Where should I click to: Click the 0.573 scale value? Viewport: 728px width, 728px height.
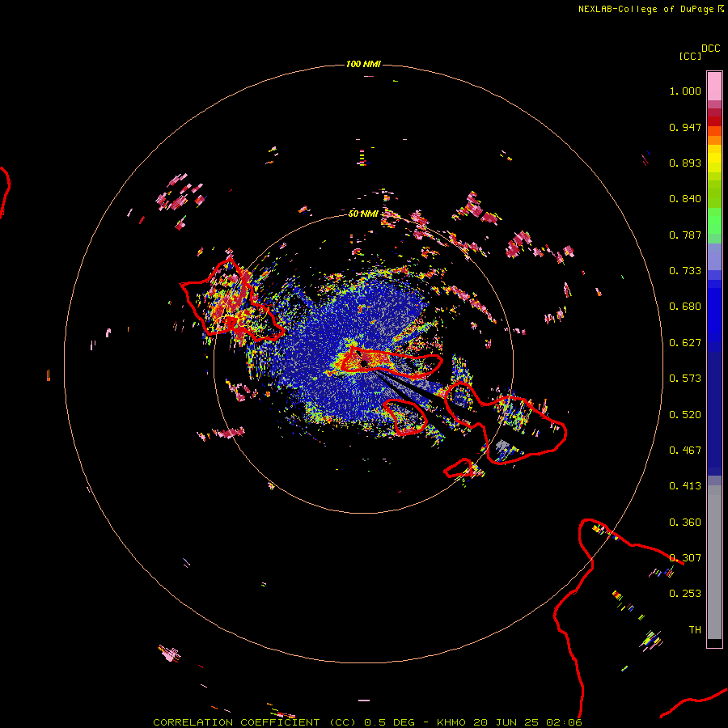[x=685, y=379]
